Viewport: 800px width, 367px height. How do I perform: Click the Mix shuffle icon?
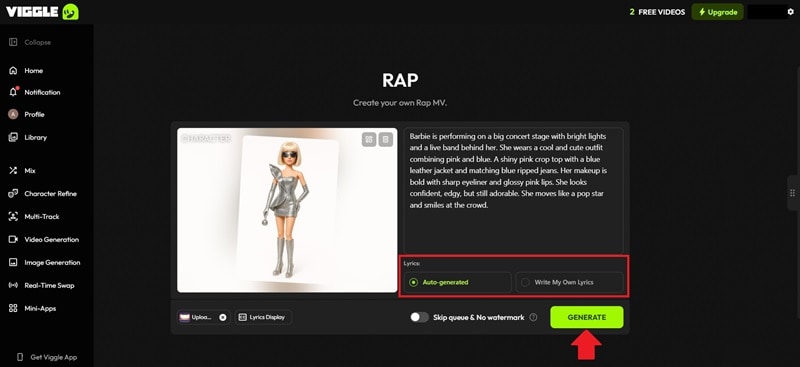13,170
